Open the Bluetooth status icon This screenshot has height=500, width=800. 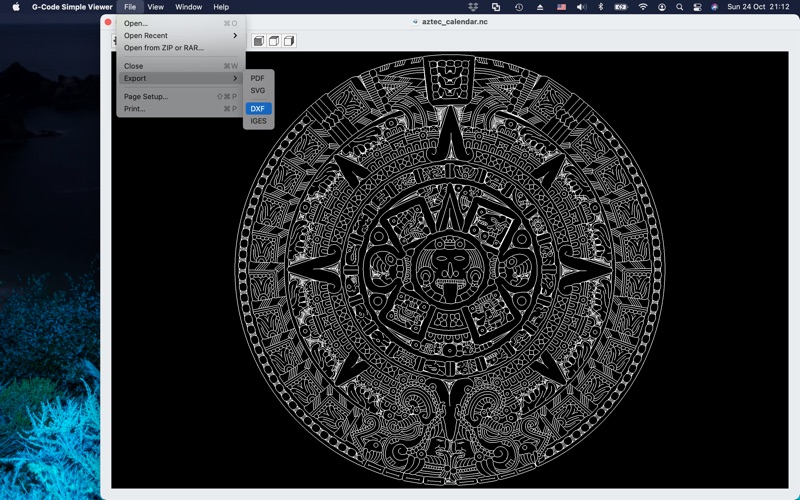tap(601, 7)
